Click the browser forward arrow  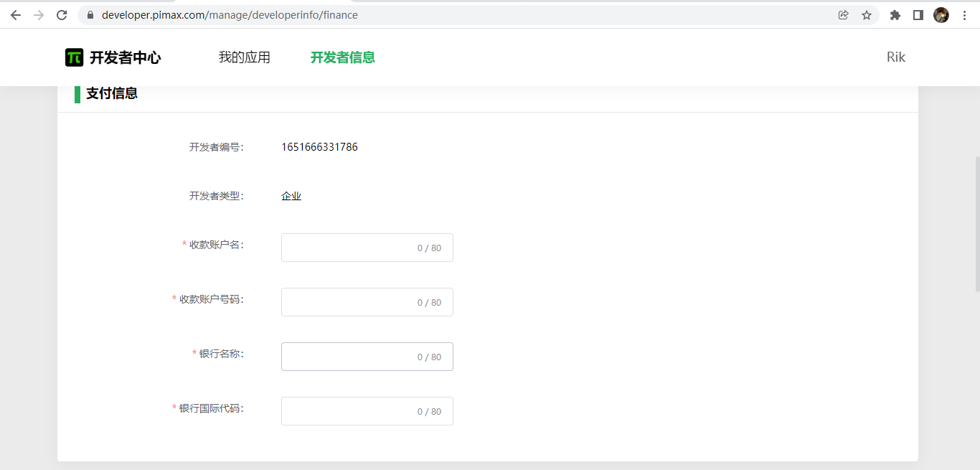(x=39, y=15)
